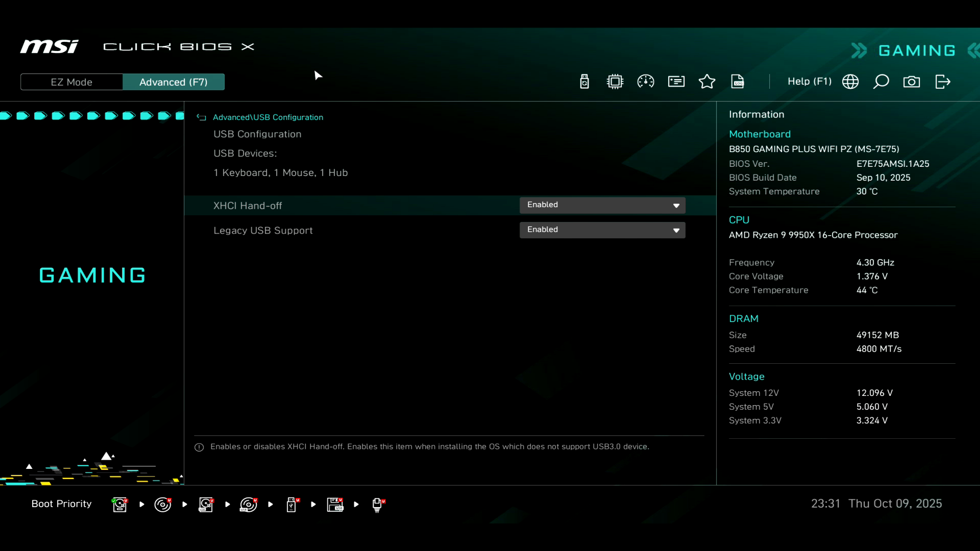The height and width of the screenshot is (551, 980).
Task: Click the hardware card info icon
Action: click(676, 82)
